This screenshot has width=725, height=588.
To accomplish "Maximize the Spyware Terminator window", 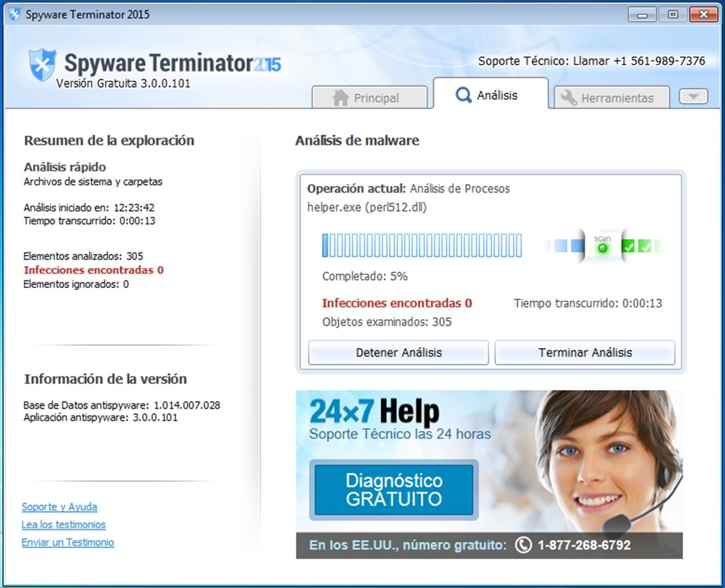I will (673, 15).
